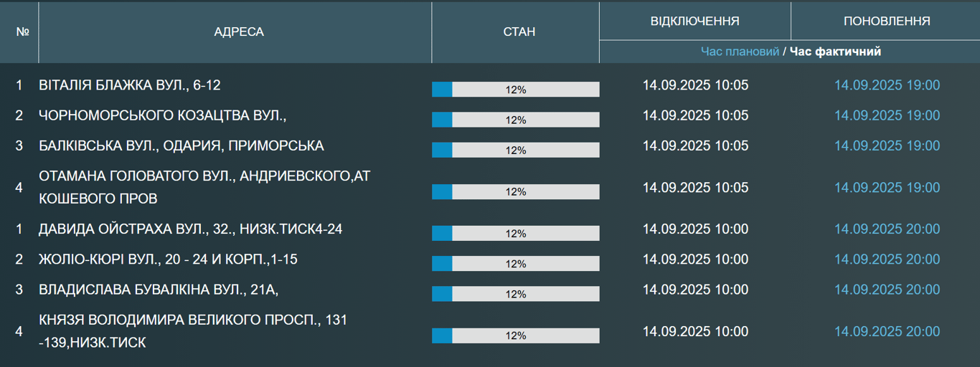Screen dimensions: 980x367
Task: Click the ВЛАДИСЛАВА БУВАЛКІНА ВУЛ., 21А address
Action: (159, 290)
